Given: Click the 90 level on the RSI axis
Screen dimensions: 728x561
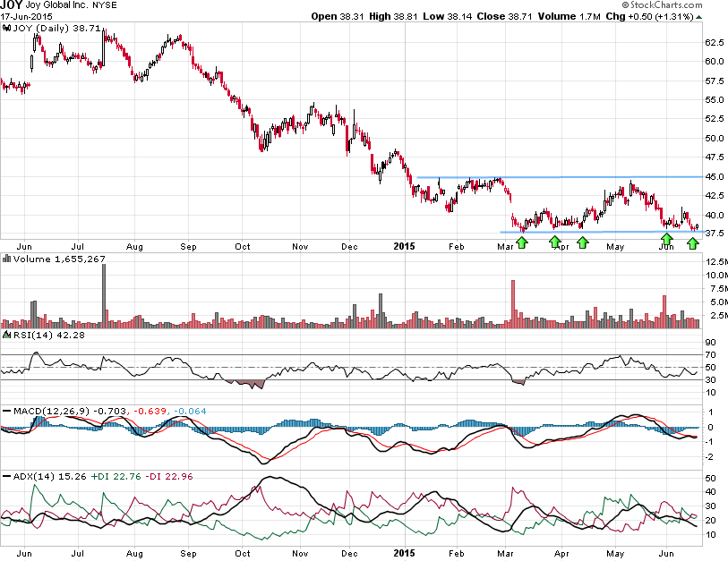Looking at the screenshot, I should point(710,343).
